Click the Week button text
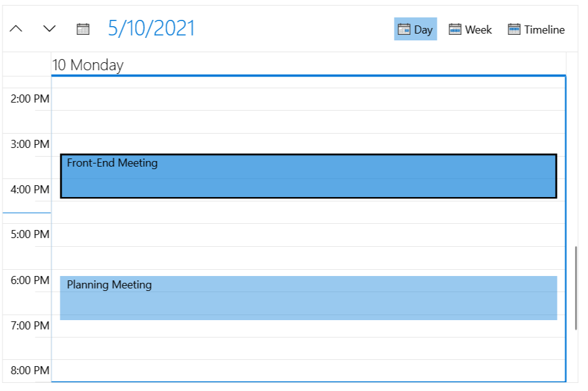The height and width of the screenshot is (391, 588). 479,29
